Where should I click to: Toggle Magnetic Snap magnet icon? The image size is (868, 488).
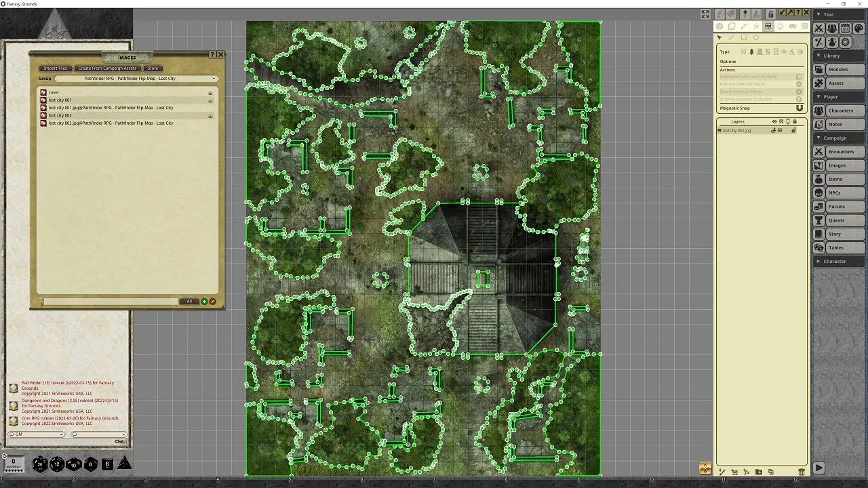[x=799, y=108]
